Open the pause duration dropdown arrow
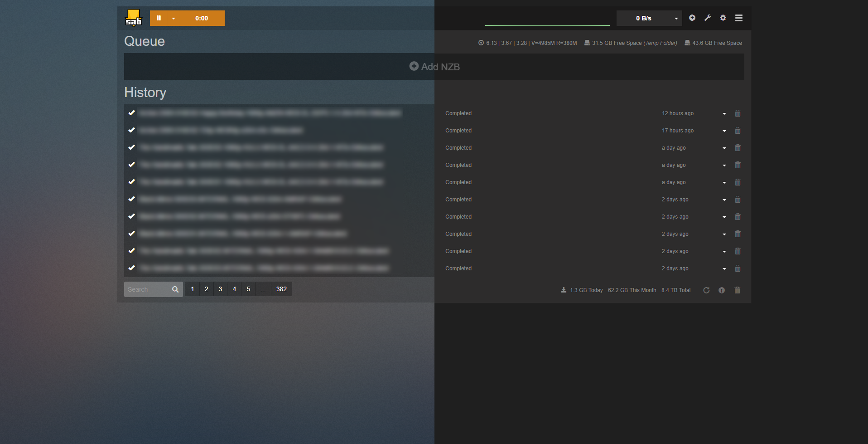Viewport: 868px width, 444px height. 174,19
